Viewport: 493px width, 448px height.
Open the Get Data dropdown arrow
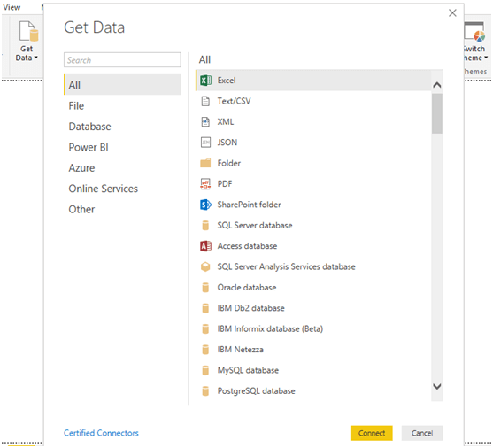click(x=35, y=58)
